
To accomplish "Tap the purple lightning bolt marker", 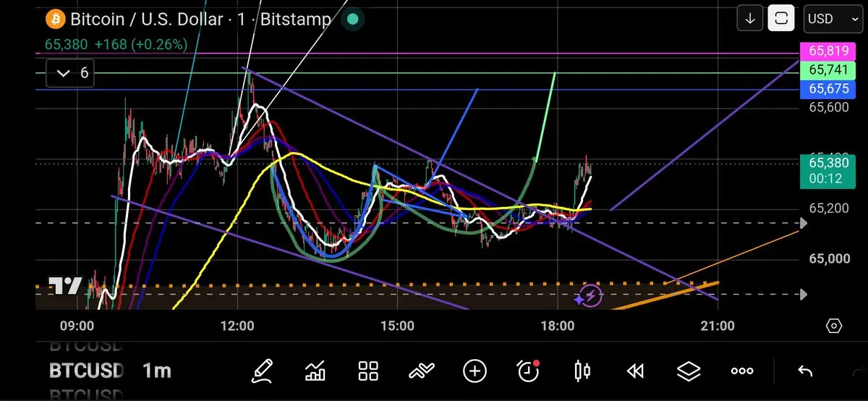I will click(x=592, y=295).
